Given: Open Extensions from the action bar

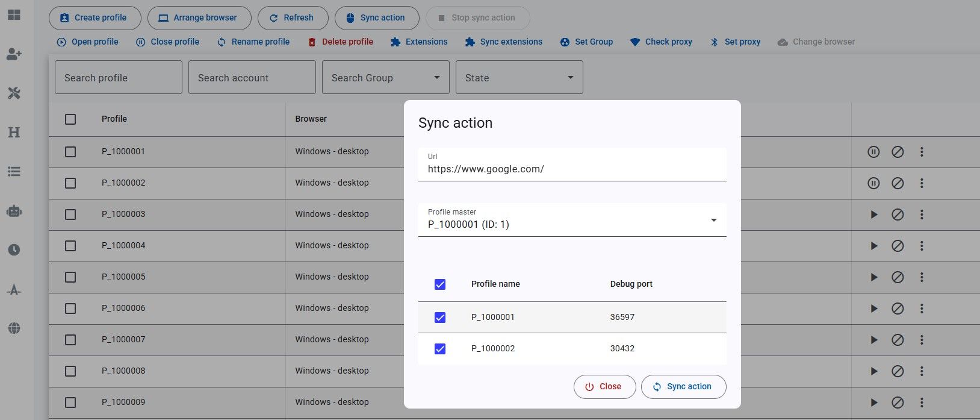Looking at the screenshot, I should click(x=418, y=42).
